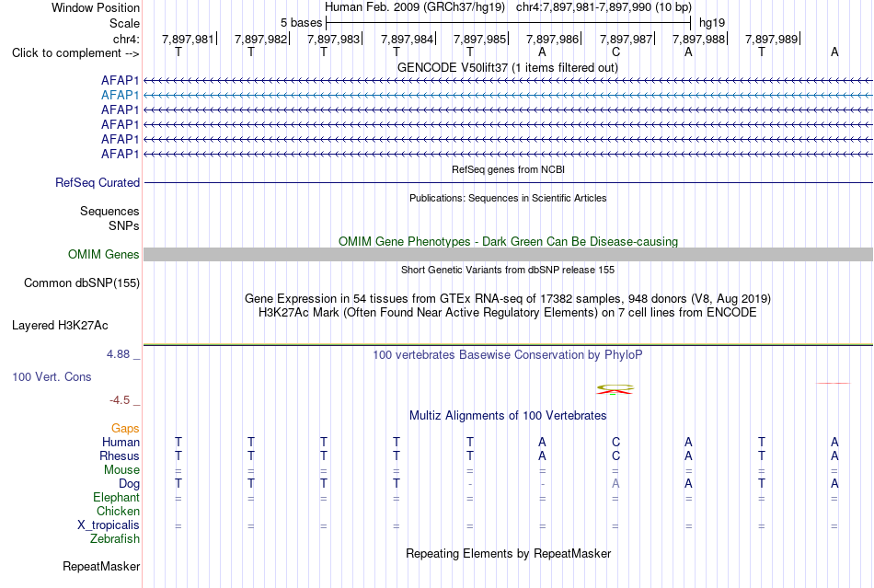874x588 pixels.
Task: Click the chr4:7,897,981-7,897,990 (10 bp) position text
Action: point(604,7)
